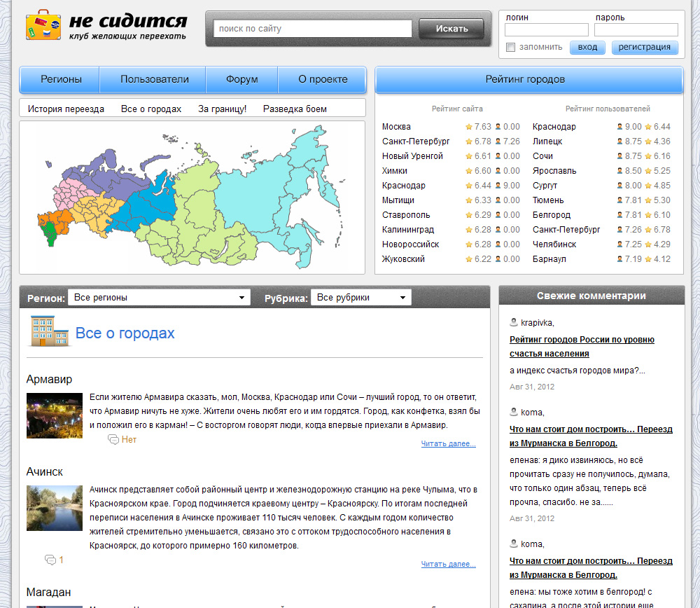The height and width of the screenshot is (608, 700).
Task: Click user rating icon in Краснодар users row
Action: [x=619, y=127]
